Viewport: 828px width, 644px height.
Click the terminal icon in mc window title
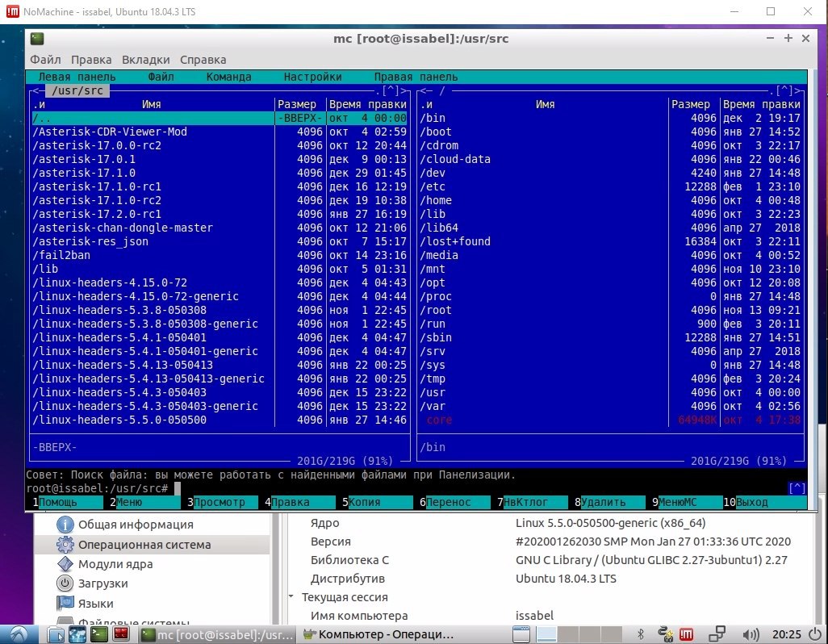tap(37, 39)
